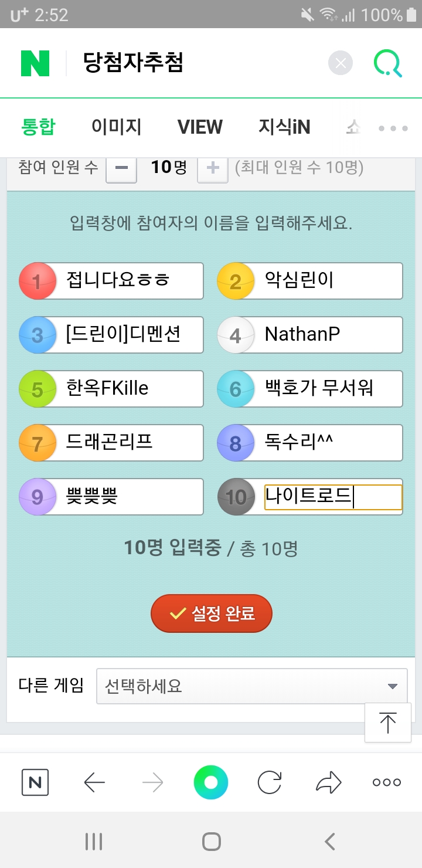The height and width of the screenshot is (868, 422).
Task: Expand the 다른 게임 선택하세요 dropdown
Action: pyautogui.click(x=252, y=686)
